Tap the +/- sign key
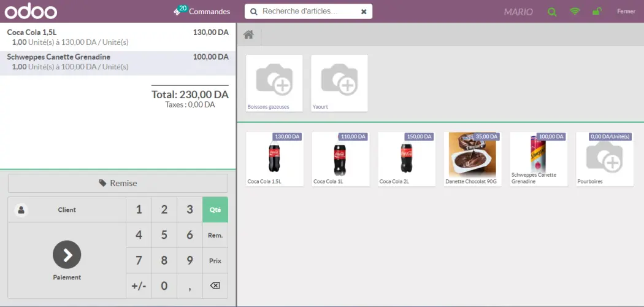 139,286
